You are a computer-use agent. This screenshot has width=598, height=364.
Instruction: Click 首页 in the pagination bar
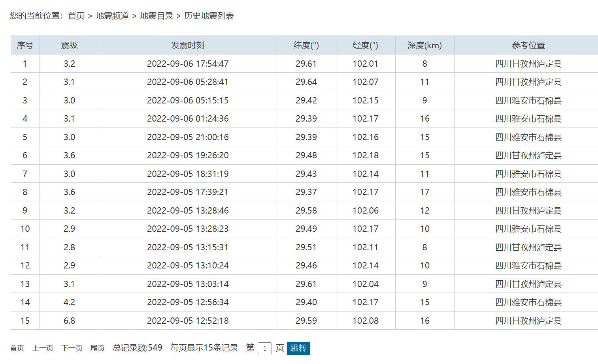click(17, 348)
